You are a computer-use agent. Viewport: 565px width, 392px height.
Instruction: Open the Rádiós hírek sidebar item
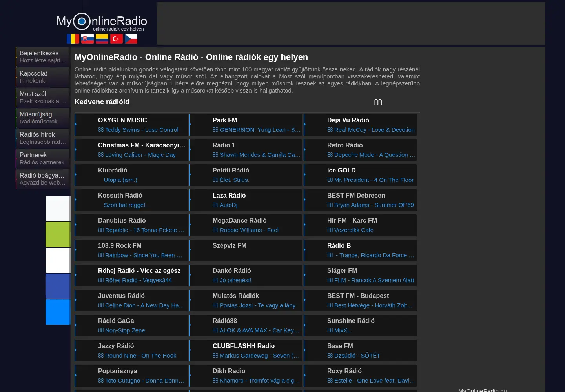click(43, 138)
